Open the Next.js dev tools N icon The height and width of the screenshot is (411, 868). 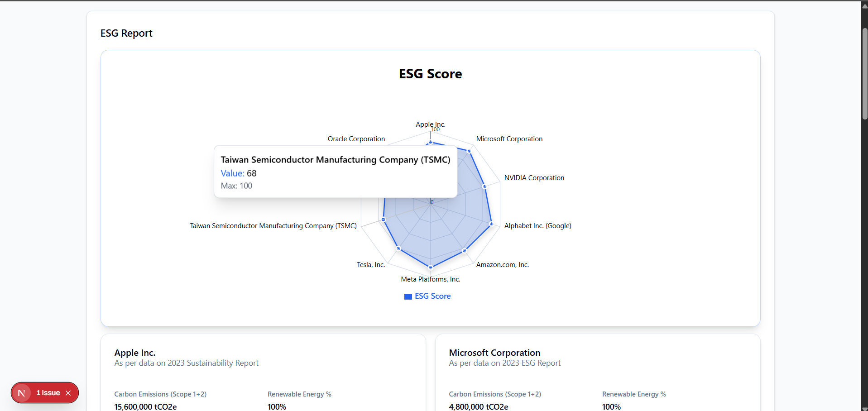click(x=21, y=393)
